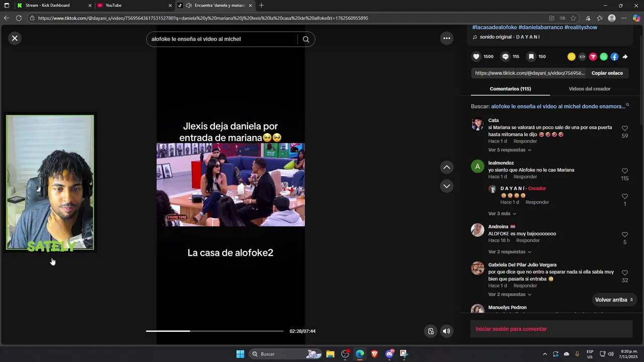Viewport: 644px width, 362px height.
Task: Refresh the browser page
Action: coord(19,18)
